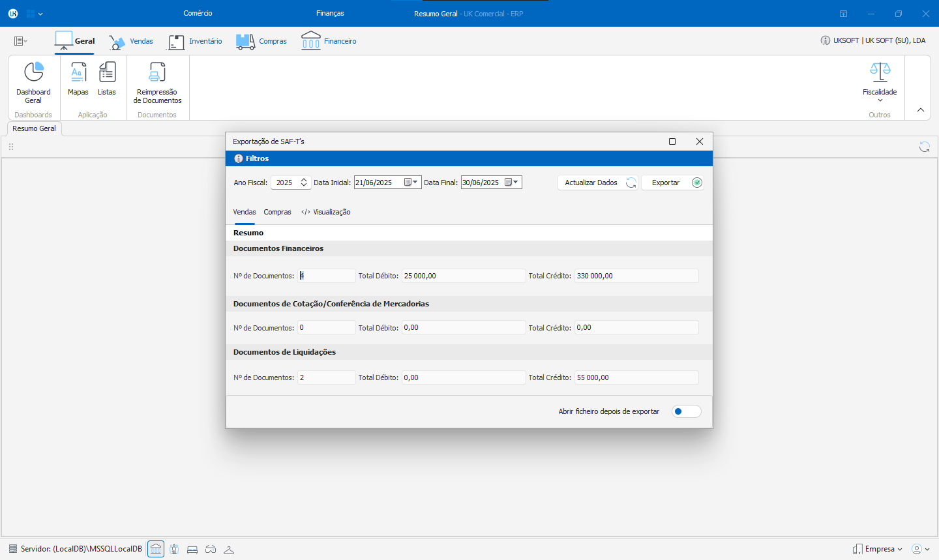The image size is (939, 560).
Task: Click the Actualizar Dados button
Action: click(x=597, y=183)
